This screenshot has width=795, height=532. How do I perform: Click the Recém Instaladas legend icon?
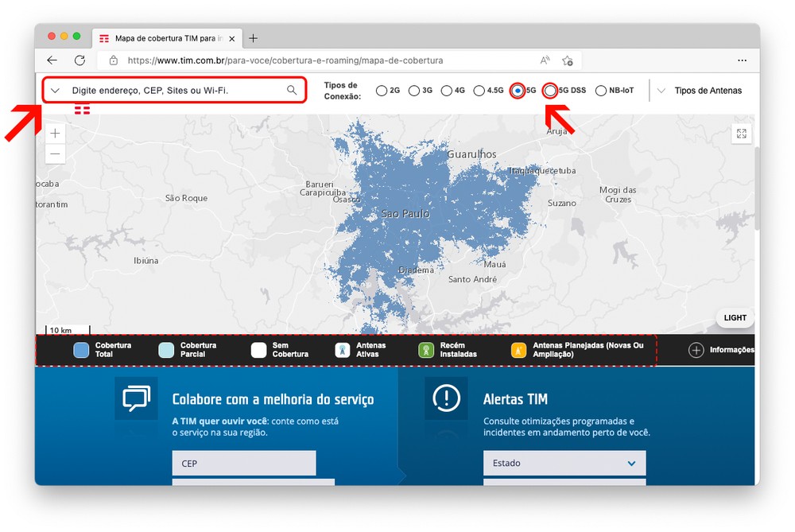(x=426, y=350)
